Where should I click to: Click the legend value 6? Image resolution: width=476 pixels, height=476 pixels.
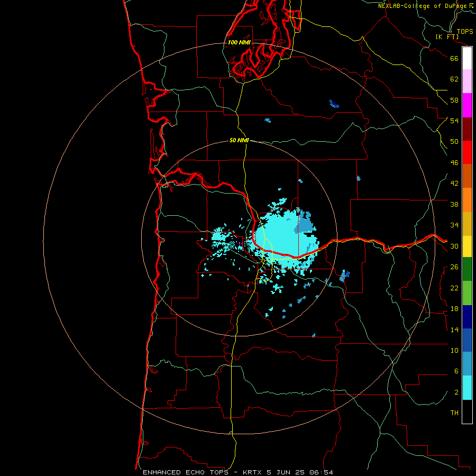pyautogui.click(x=456, y=371)
